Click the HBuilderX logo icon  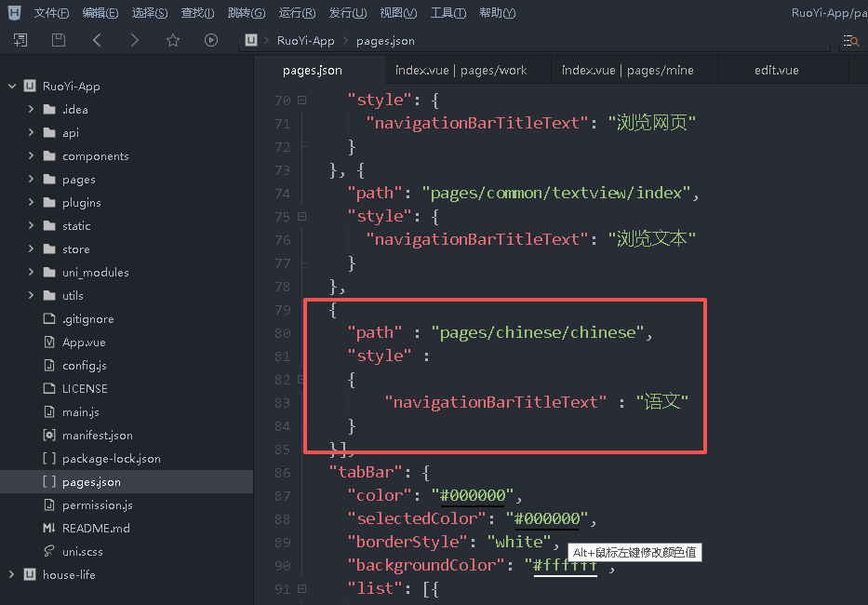14,13
